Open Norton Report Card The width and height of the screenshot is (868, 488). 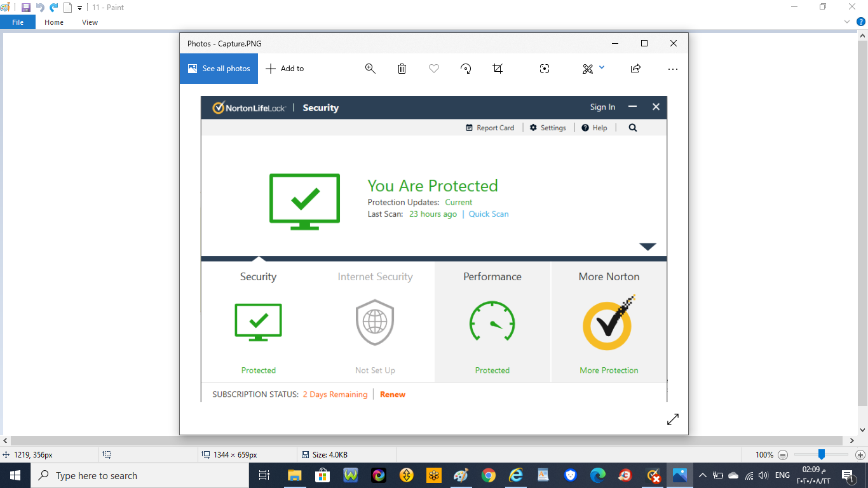490,128
